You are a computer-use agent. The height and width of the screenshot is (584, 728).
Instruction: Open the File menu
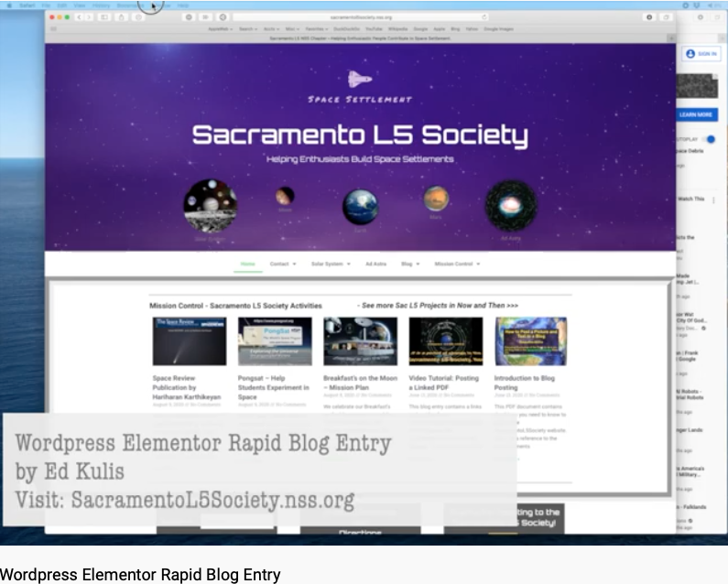46,5
